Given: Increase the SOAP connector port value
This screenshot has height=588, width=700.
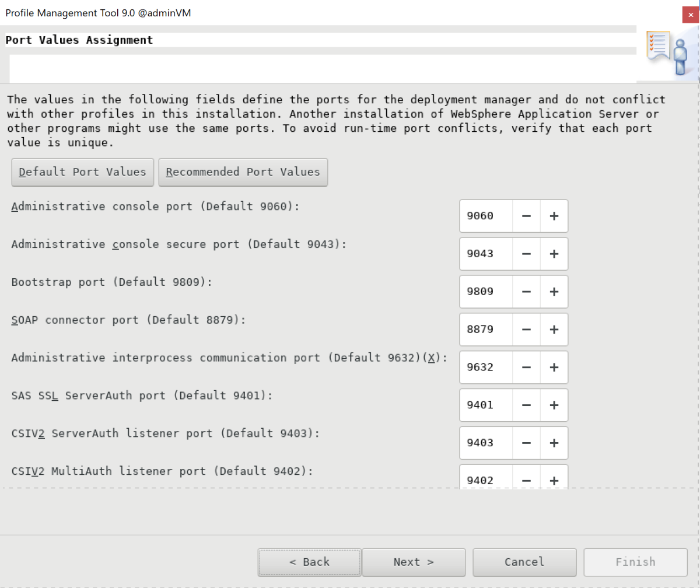Looking at the screenshot, I should (x=554, y=330).
